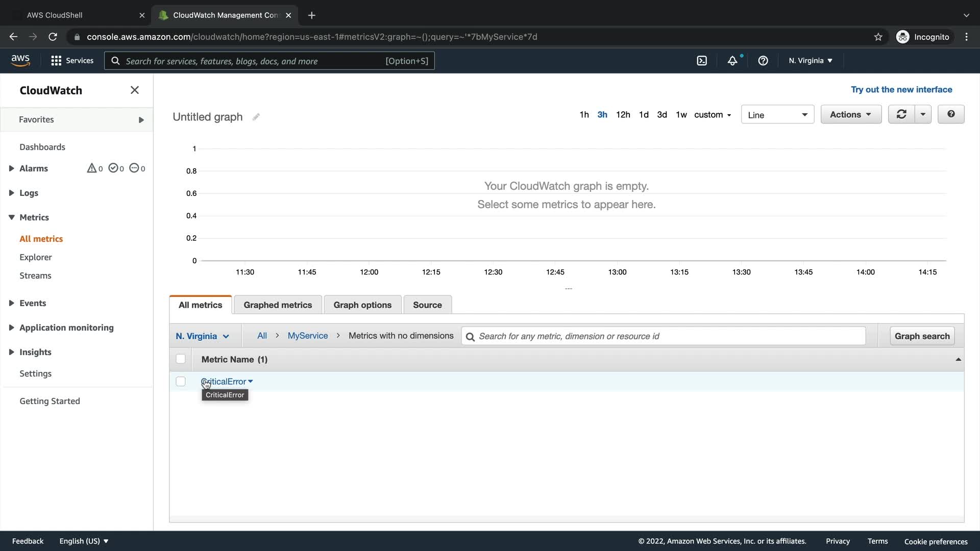Click the AWS logo home icon
This screenshot has height=551, width=980.
(20, 60)
